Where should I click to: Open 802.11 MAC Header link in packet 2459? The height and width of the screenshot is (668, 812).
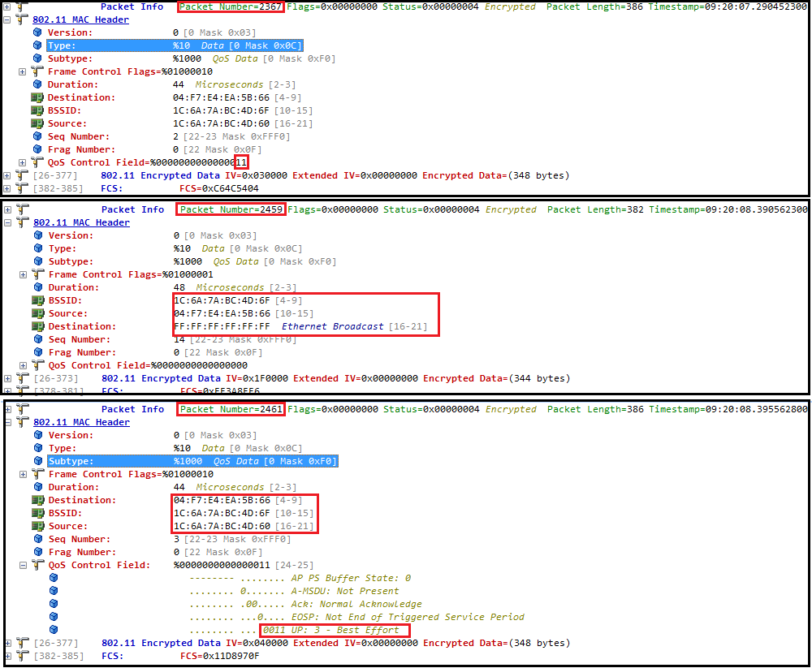point(81,222)
